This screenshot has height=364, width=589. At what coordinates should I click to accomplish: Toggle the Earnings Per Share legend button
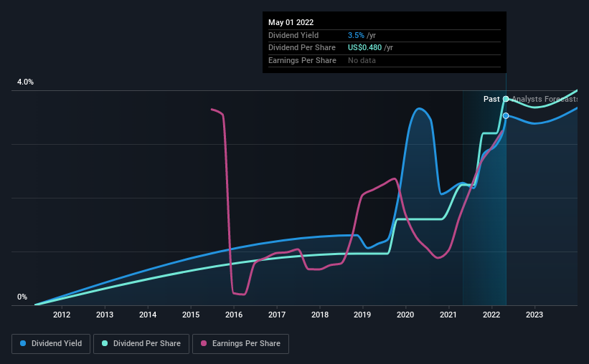240,344
